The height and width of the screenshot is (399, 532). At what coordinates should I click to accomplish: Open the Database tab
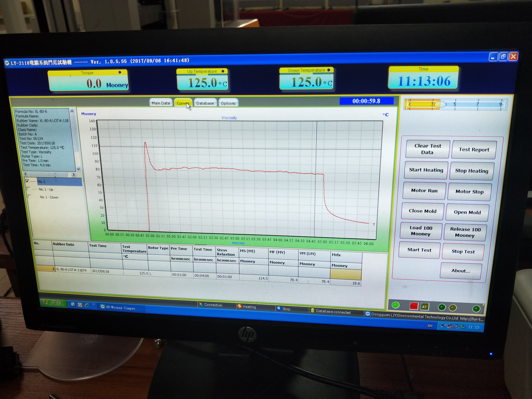pyautogui.click(x=205, y=103)
